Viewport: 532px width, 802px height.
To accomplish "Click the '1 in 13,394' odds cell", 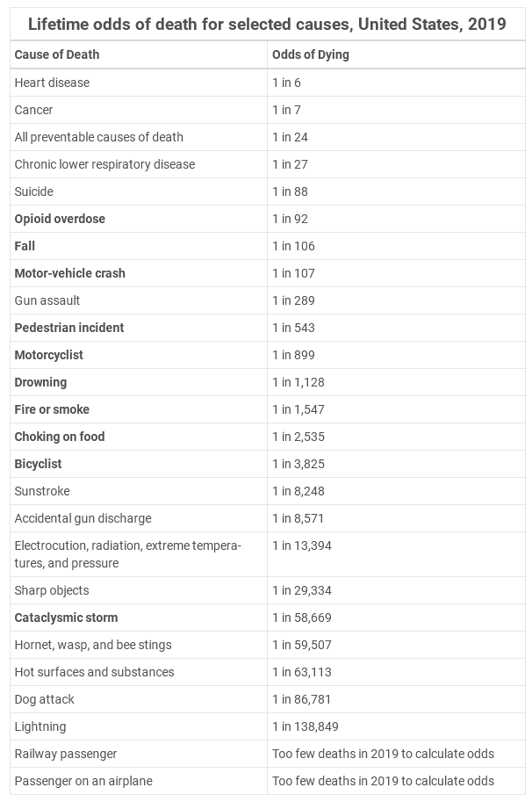I will 301,546.
